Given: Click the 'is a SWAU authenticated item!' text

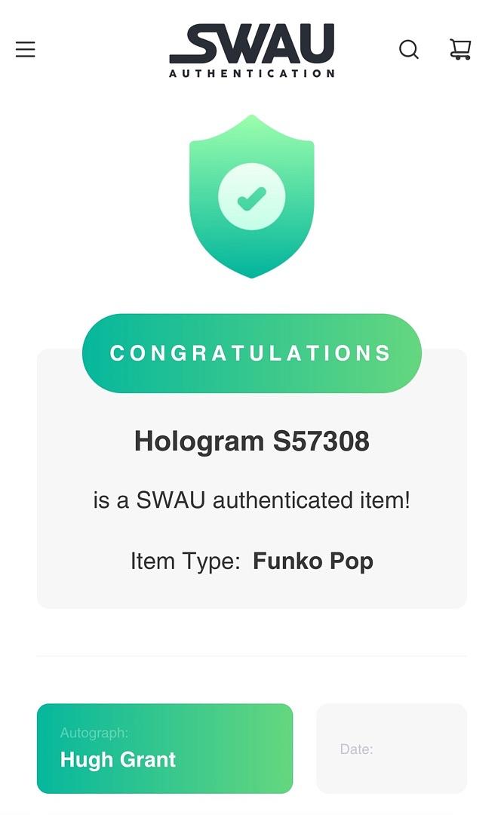Looking at the screenshot, I should click(251, 500).
